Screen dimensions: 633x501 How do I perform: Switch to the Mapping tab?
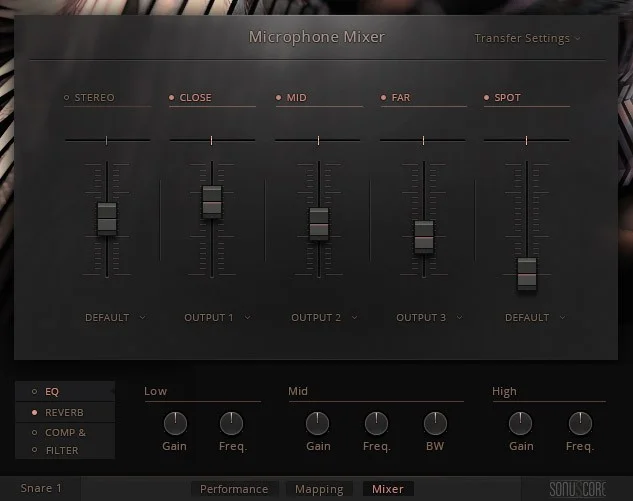tap(319, 489)
